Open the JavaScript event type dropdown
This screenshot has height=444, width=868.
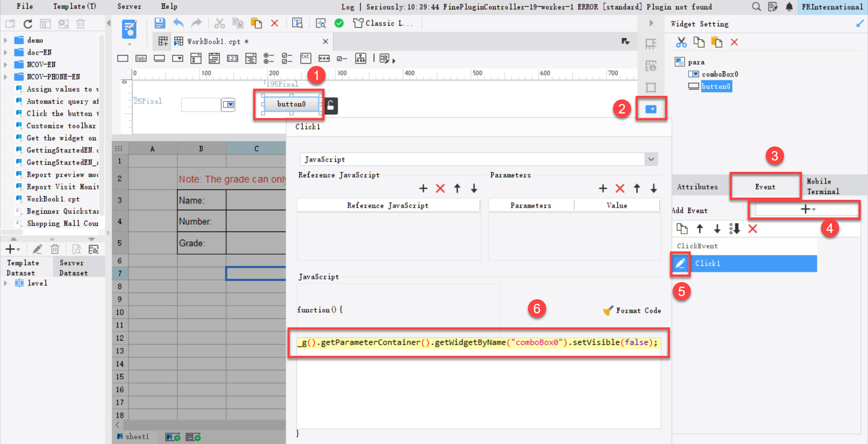point(651,159)
